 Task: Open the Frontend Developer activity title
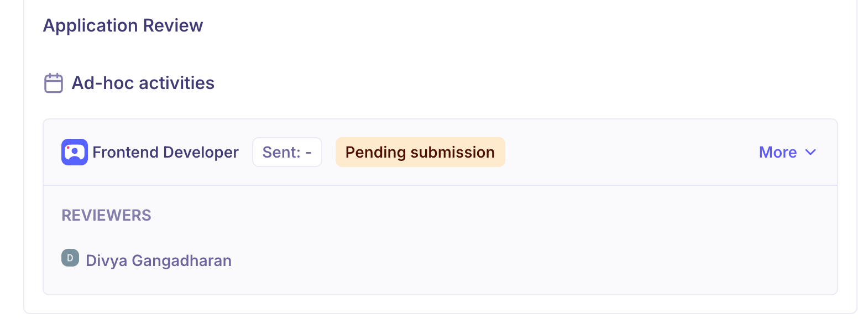point(165,152)
